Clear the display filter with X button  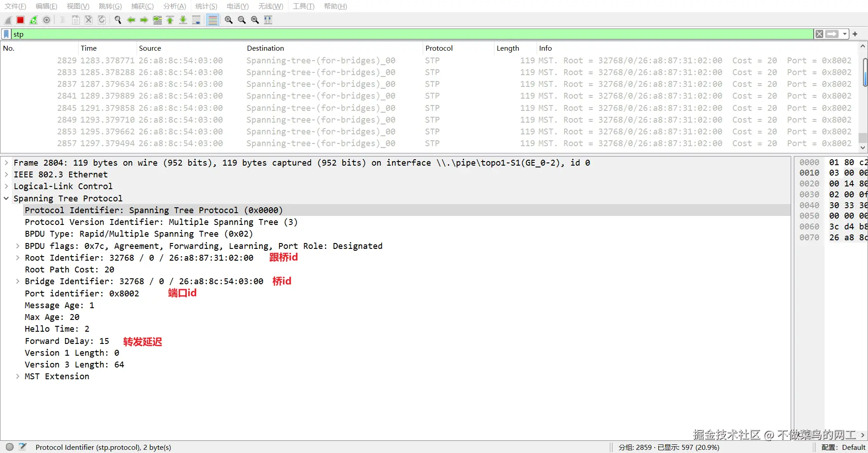click(819, 34)
